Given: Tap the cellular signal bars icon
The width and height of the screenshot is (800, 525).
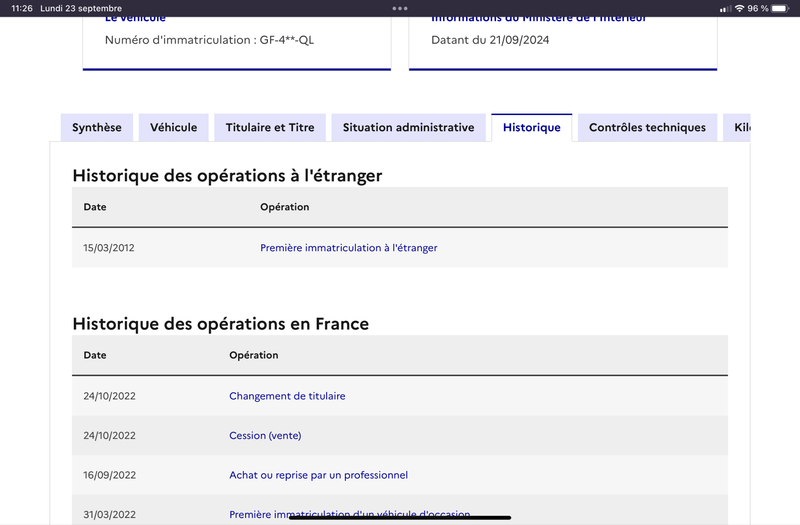Looking at the screenshot, I should (x=725, y=9).
